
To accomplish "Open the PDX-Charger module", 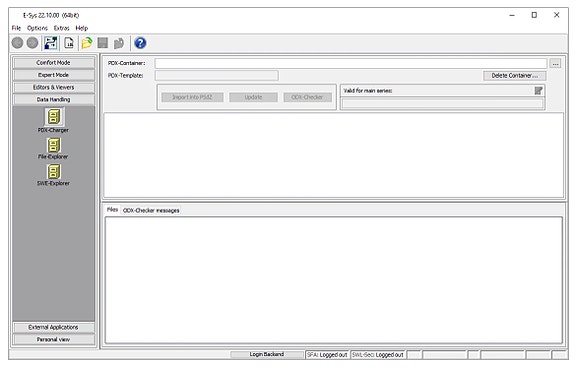I will (x=54, y=121).
